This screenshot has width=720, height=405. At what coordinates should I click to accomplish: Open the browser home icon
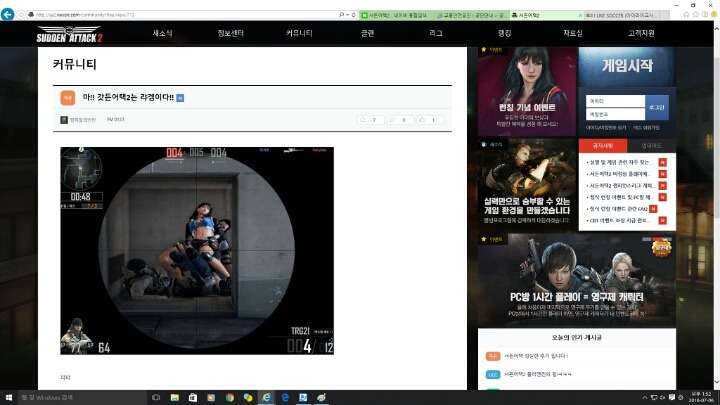[x=686, y=15]
